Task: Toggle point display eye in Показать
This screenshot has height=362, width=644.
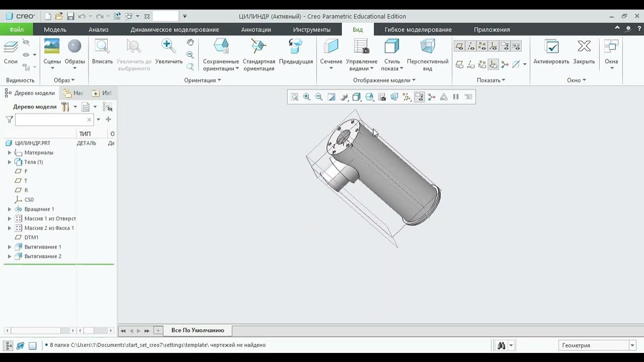Action: pyautogui.click(x=482, y=47)
